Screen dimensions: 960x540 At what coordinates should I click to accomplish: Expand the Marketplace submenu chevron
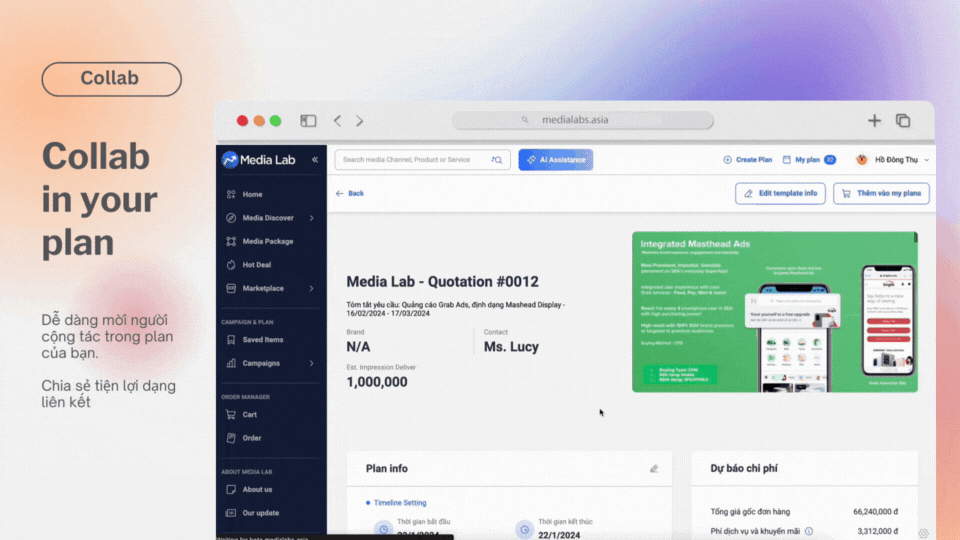pyautogui.click(x=312, y=288)
